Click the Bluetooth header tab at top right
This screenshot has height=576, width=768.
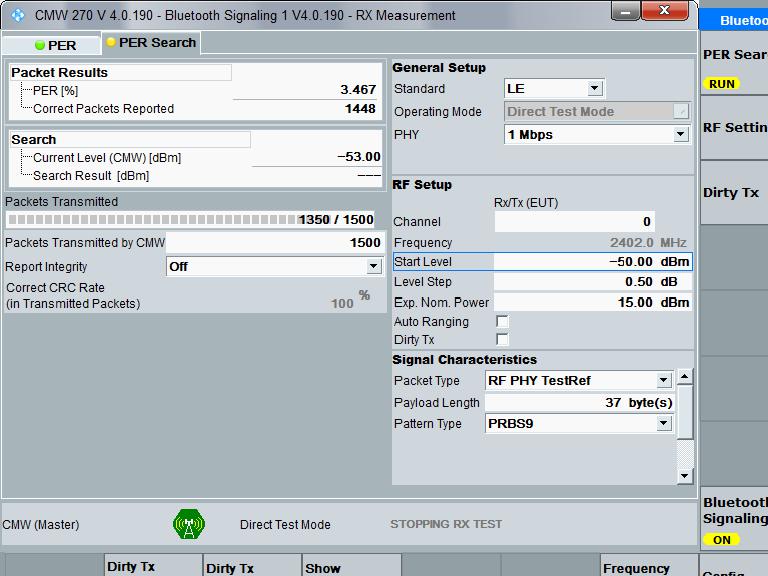coord(734,20)
